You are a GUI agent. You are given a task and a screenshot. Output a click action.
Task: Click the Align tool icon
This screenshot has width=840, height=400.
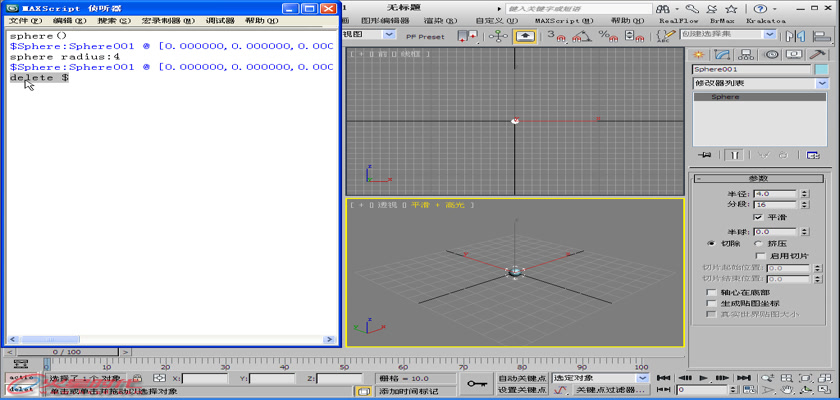coord(821,36)
